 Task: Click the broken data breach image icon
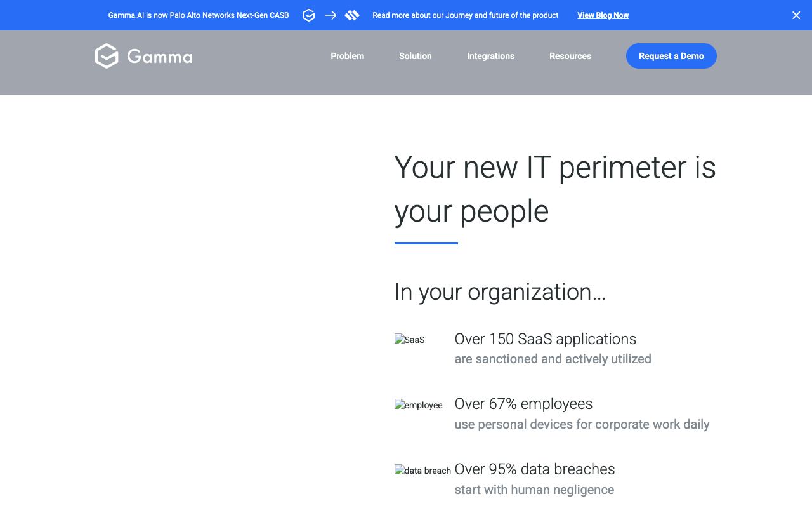[422, 471]
